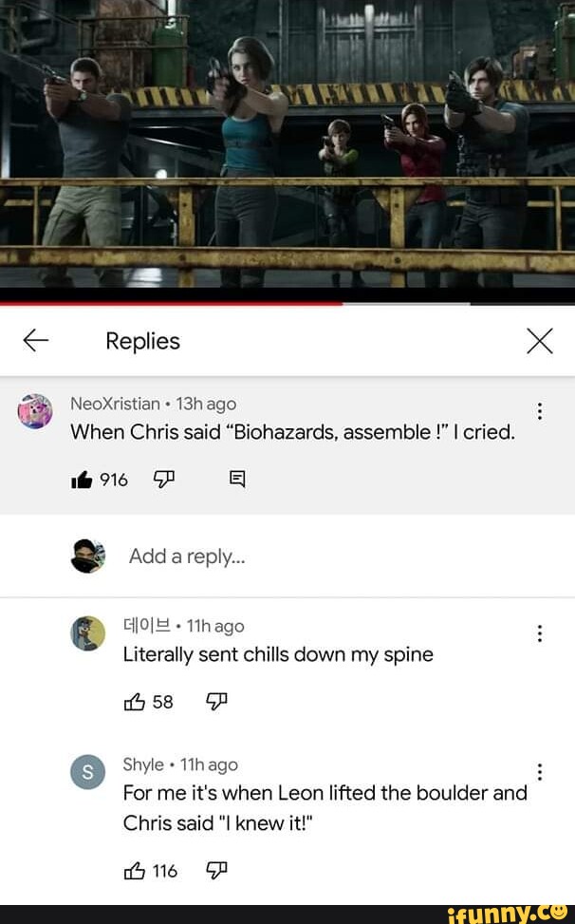Open the Shyle username link
Screen dimensions: 575x924
tap(143, 764)
